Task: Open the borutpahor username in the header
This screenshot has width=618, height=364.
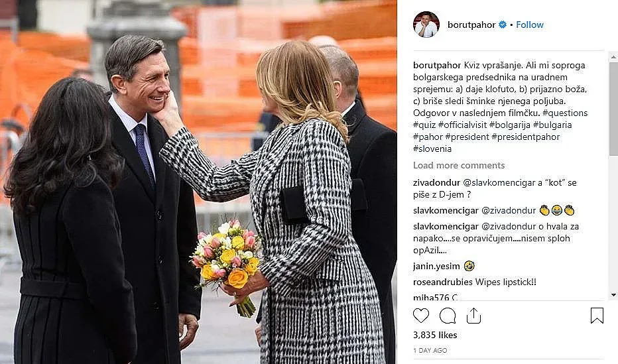Action: pyautogui.click(x=471, y=25)
